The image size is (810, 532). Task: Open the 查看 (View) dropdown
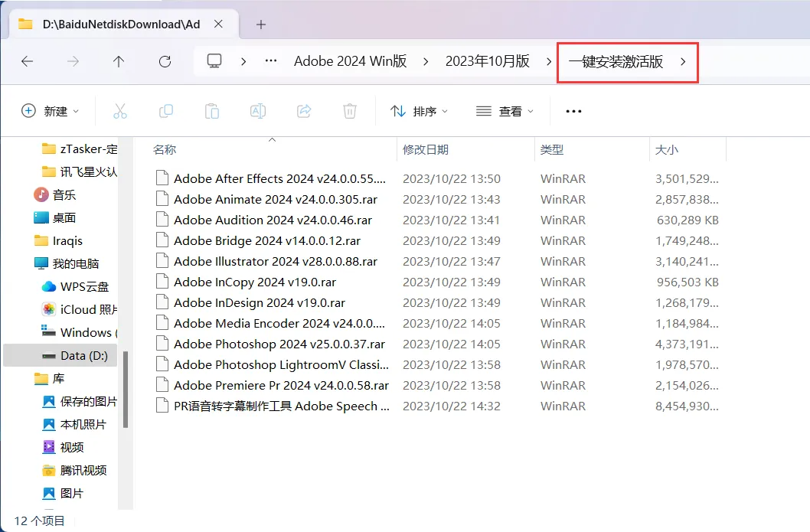[x=505, y=111]
